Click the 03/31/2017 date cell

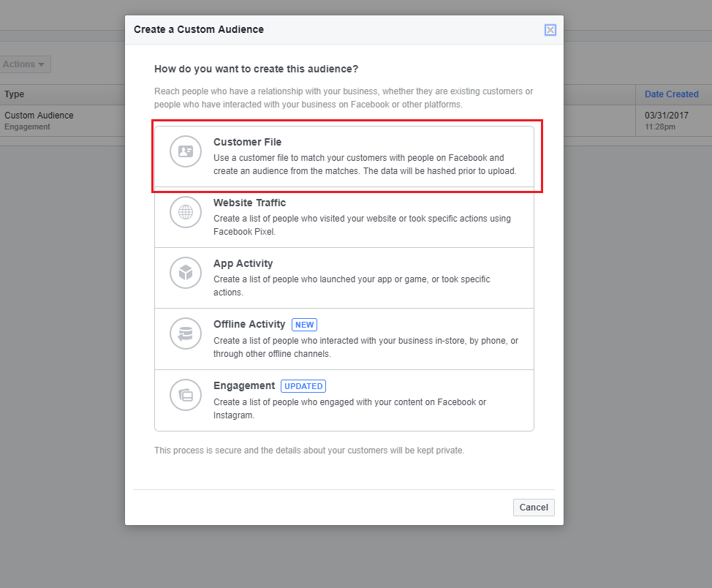pyautogui.click(x=666, y=116)
